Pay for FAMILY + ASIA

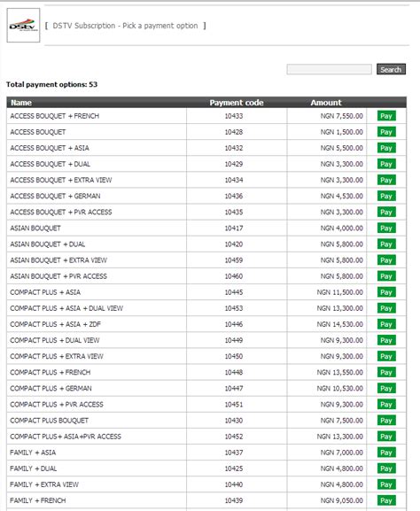[386, 453]
